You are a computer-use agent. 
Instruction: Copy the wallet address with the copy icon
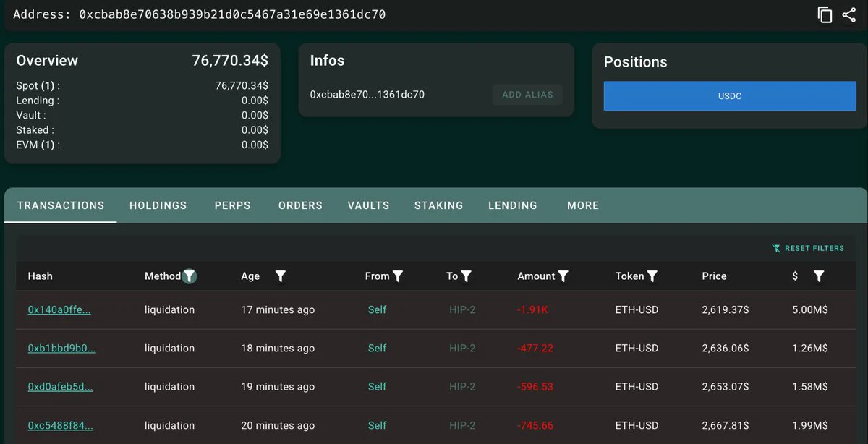(825, 14)
